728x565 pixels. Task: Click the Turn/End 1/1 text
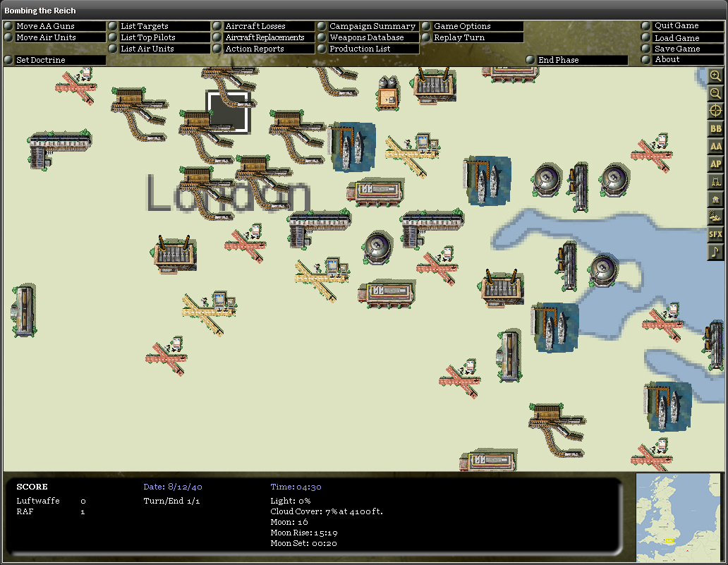point(172,501)
